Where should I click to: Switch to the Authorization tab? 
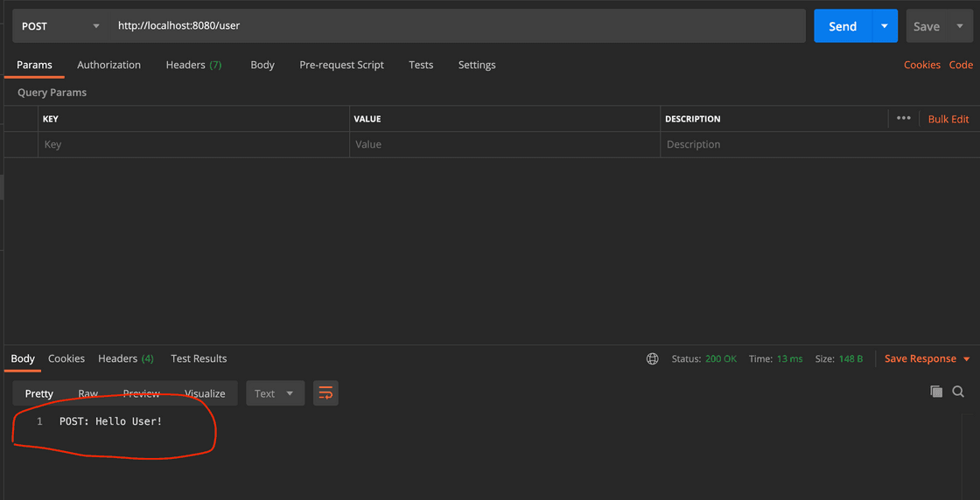coord(108,65)
